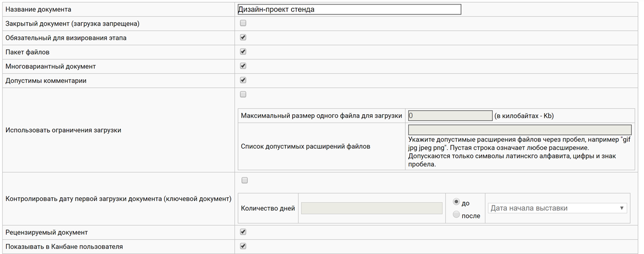Image resolution: width=644 pixels, height=254 pixels.
Task: Click the '(в килобайтах - Kb)' unit text
Action: click(524, 116)
